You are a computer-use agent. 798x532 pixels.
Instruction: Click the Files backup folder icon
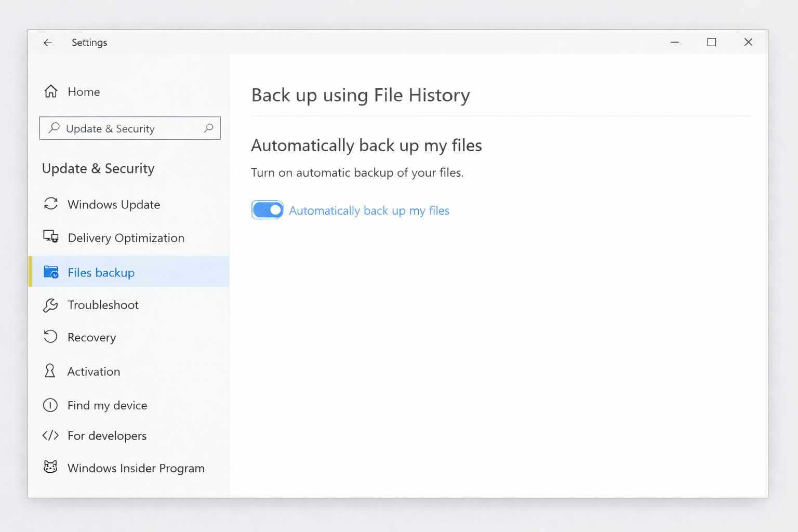[51, 272]
